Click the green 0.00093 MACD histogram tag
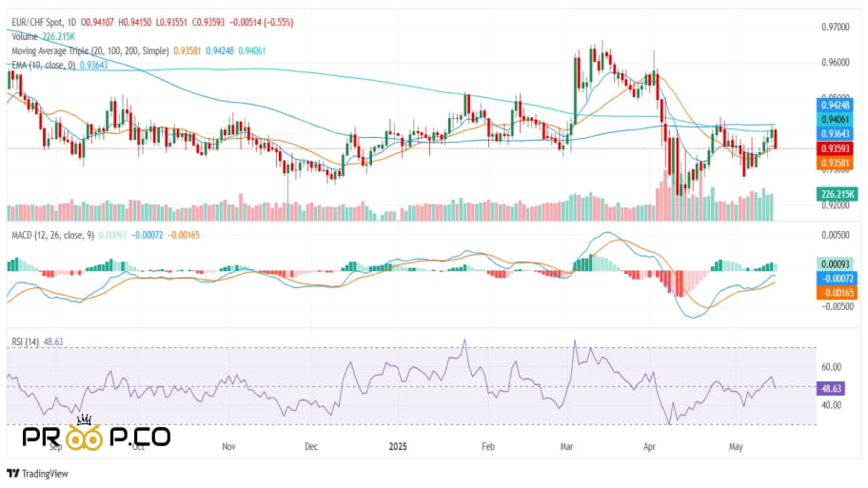Screen dimensions: 868x488 tap(834, 264)
